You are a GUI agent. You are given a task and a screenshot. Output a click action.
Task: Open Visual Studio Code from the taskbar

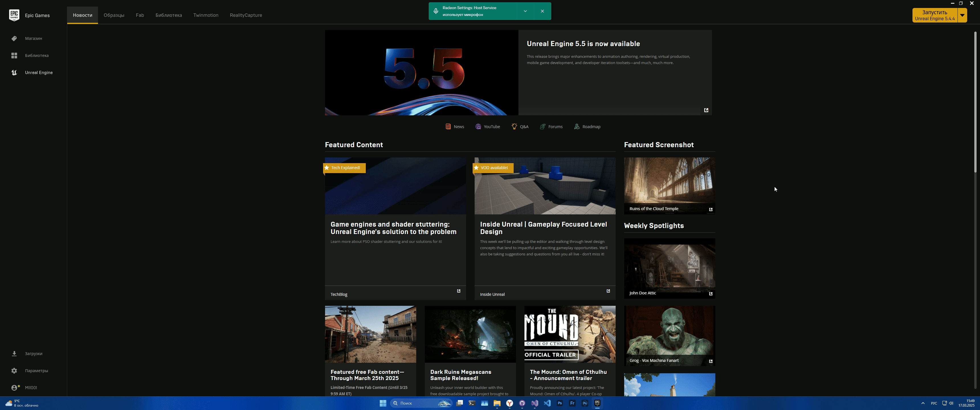(547, 403)
